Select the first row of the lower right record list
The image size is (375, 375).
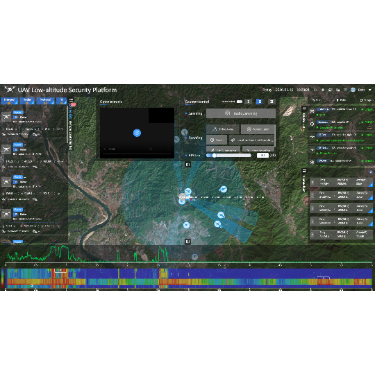pyautogui.click(x=342, y=182)
